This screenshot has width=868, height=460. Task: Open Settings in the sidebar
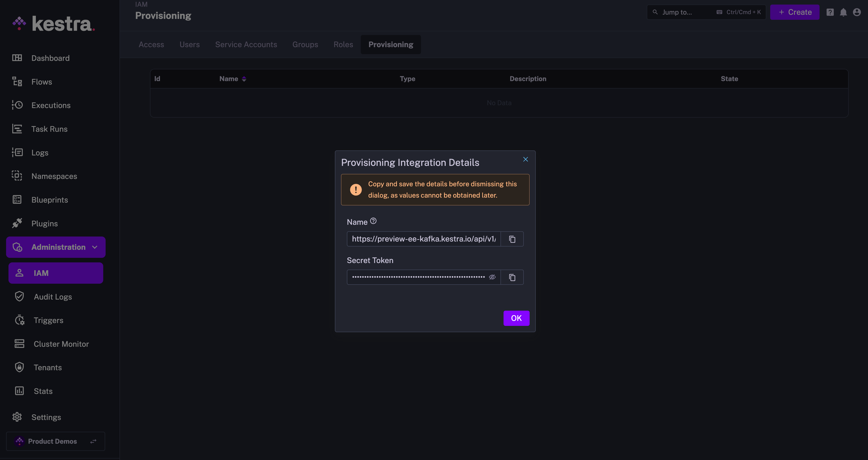46,417
